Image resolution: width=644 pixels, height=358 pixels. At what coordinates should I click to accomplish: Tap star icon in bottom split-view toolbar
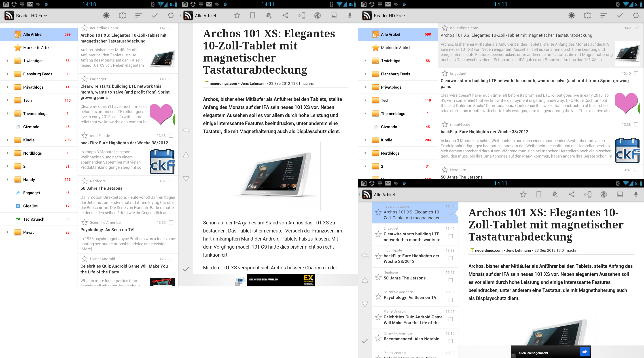click(x=523, y=194)
